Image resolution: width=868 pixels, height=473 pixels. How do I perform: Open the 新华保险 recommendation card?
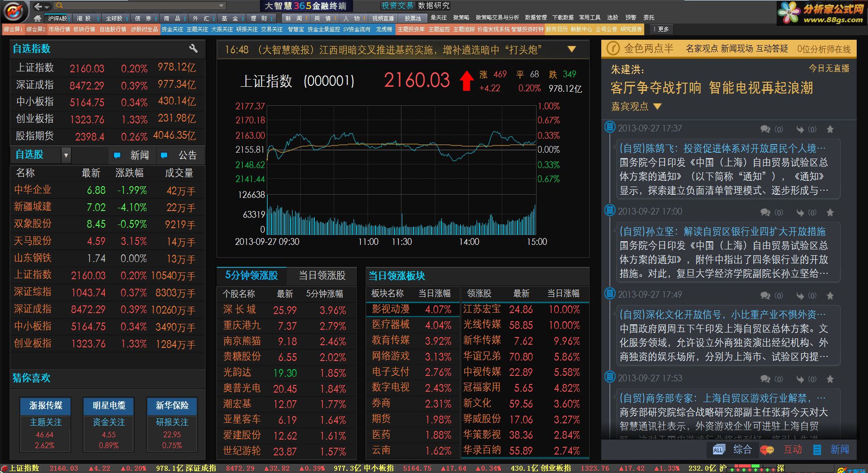[x=172, y=424]
